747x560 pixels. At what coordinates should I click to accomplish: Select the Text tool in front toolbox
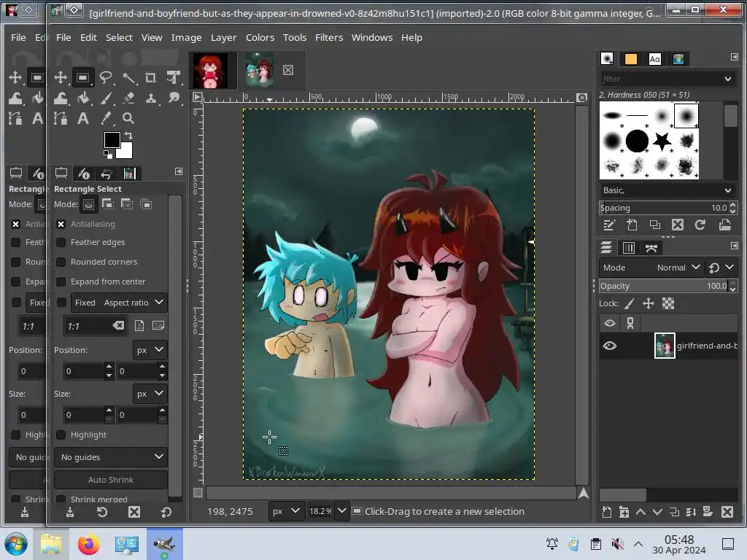tap(83, 118)
